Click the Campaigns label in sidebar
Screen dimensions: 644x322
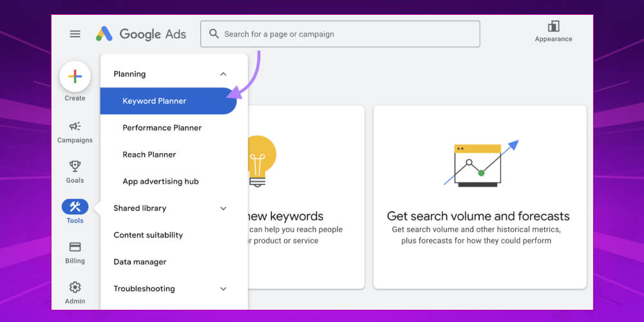75,140
